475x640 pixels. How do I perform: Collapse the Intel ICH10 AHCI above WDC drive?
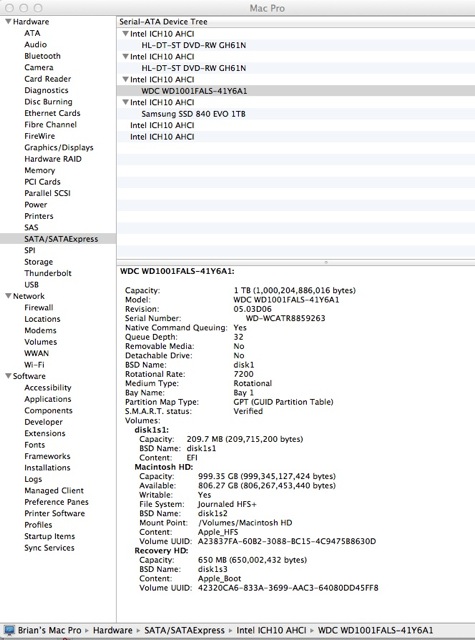click(x=126, y=79)
